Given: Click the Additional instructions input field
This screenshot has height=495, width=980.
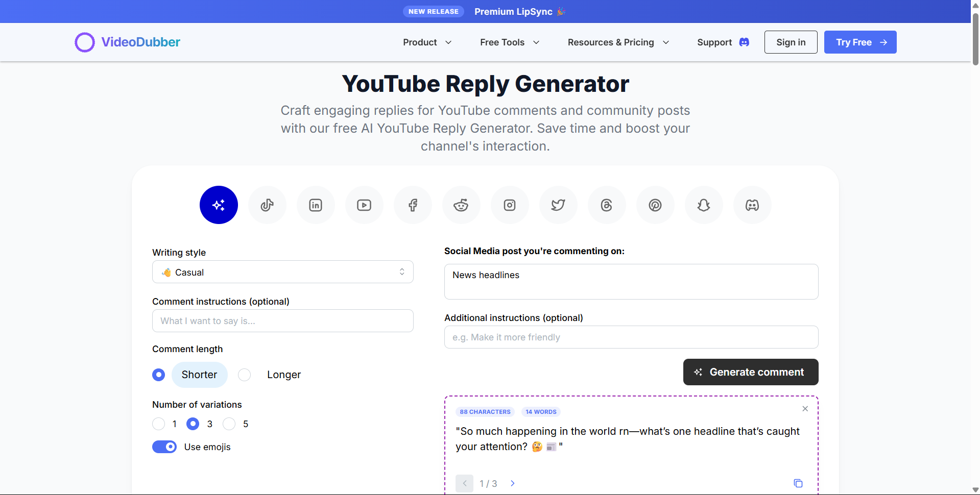Looking at the screenshot, I should click(631, 337).
